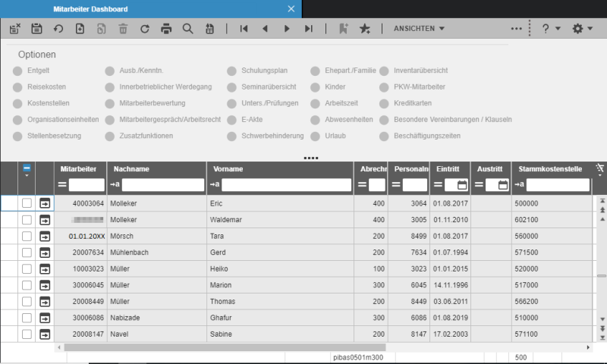Sort by Nachname column header

click(x=131, y=169)
